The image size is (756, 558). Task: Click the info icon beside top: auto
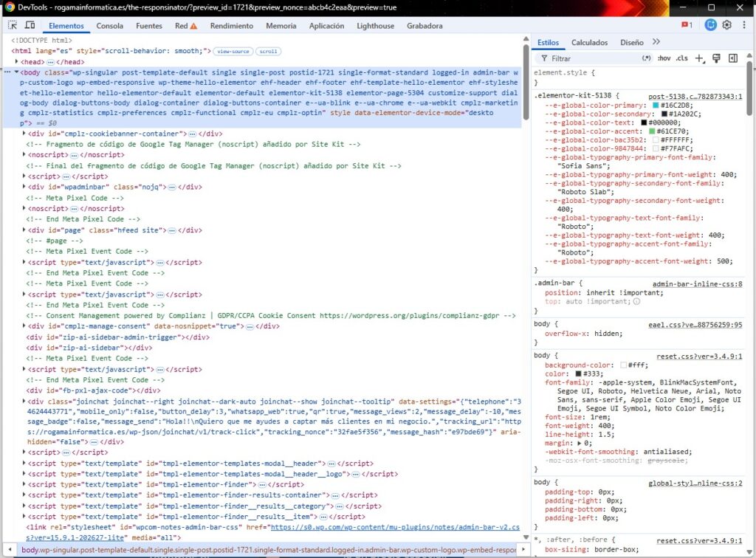[636, 302]
